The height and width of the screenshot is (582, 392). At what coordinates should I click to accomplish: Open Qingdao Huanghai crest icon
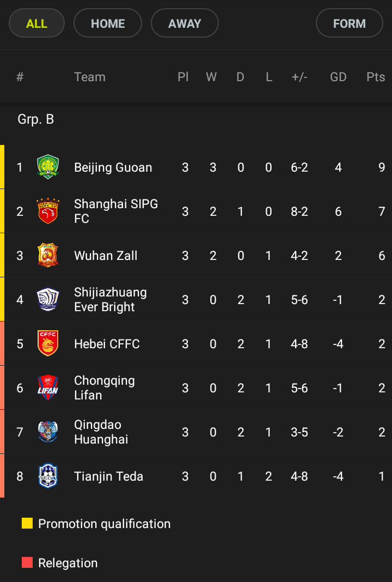click(48, 432)
